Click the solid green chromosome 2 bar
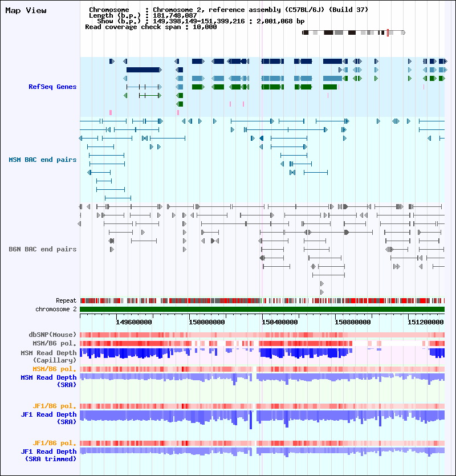This screenshot has height=476, width=456. 262,310
